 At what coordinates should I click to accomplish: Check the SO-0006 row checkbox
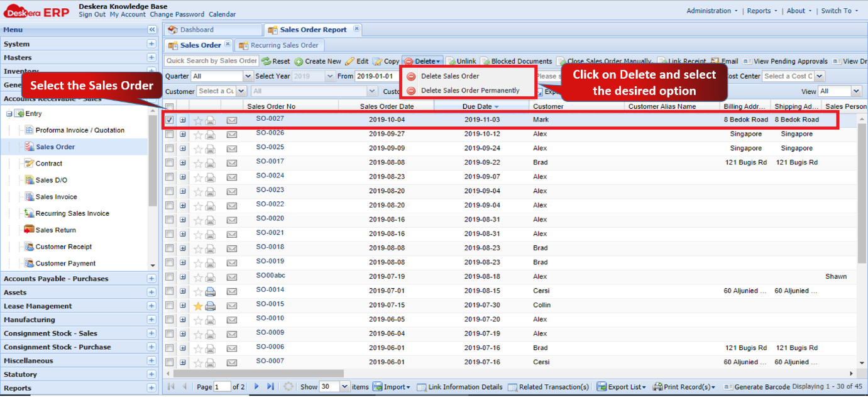point(170,348)
